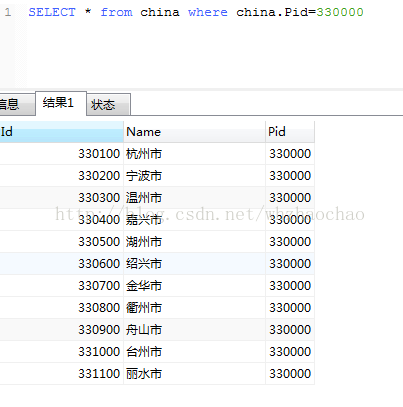Select the cell with Id 330300

coord(61,198)
